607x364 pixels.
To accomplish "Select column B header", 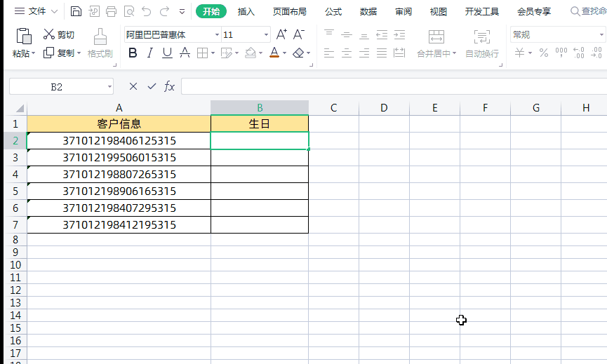I will (x=260, y=107).
